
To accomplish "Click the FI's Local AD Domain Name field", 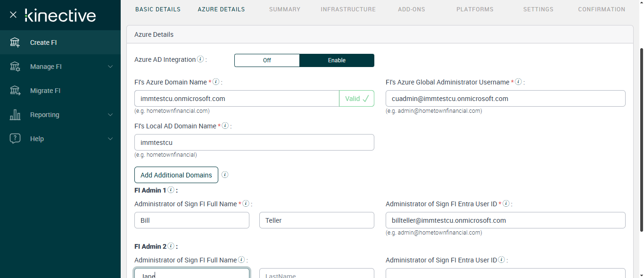I will coord(254,143).
